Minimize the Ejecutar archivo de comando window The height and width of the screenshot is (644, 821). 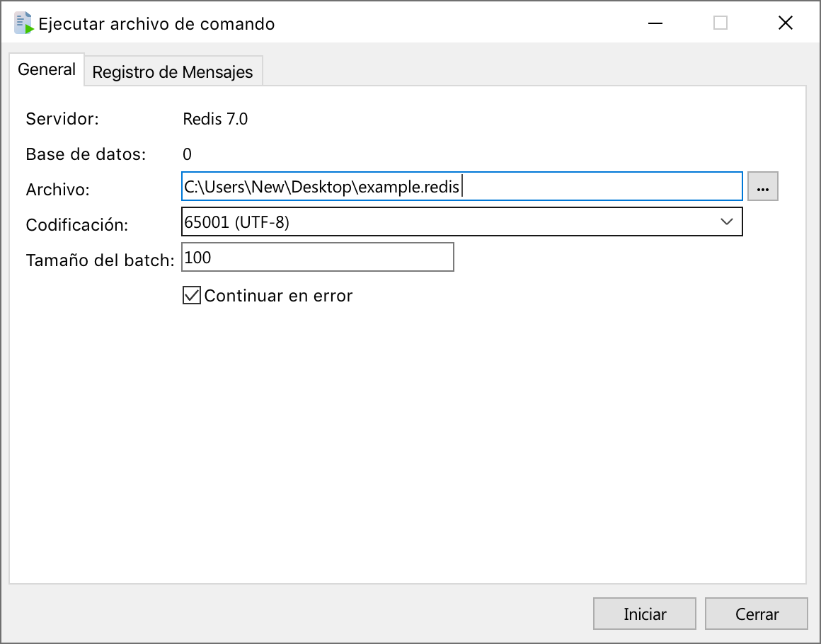click(x=656, y=23)
